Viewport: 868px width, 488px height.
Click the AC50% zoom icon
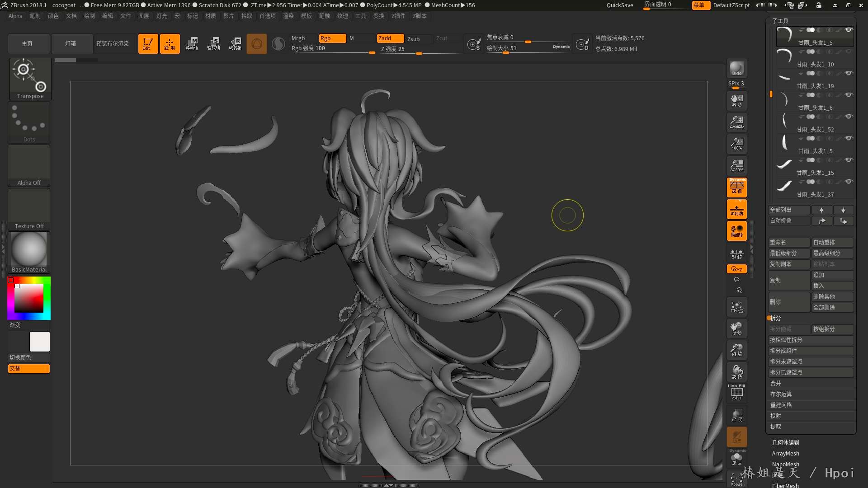click(736, 165)
